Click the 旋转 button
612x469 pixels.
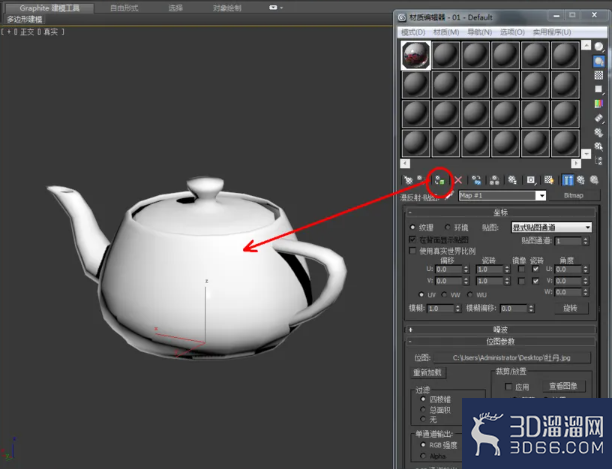click(x=571, y=308)
